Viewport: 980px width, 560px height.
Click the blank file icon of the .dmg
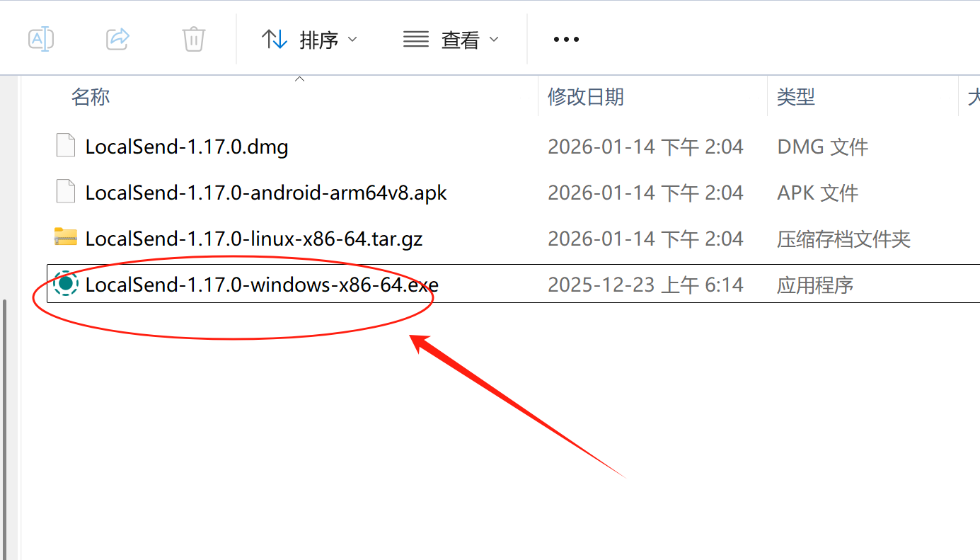(66, 146)
